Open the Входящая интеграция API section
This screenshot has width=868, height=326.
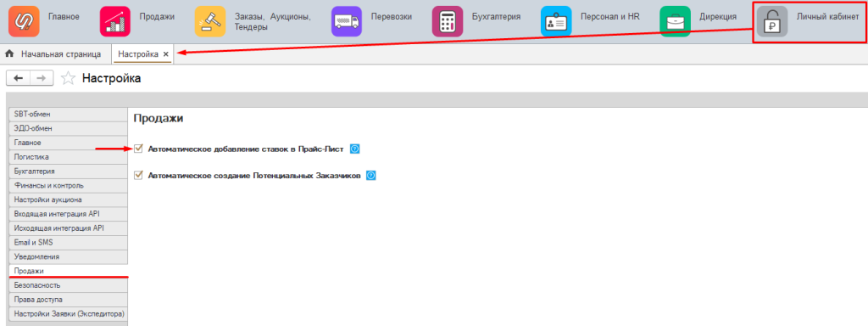pos(69,214)
